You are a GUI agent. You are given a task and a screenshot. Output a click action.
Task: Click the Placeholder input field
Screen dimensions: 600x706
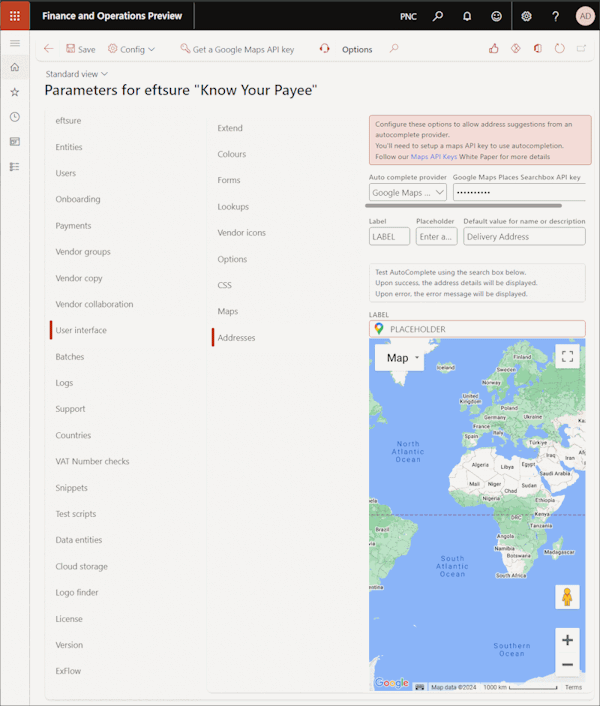(x=437, y=237)
